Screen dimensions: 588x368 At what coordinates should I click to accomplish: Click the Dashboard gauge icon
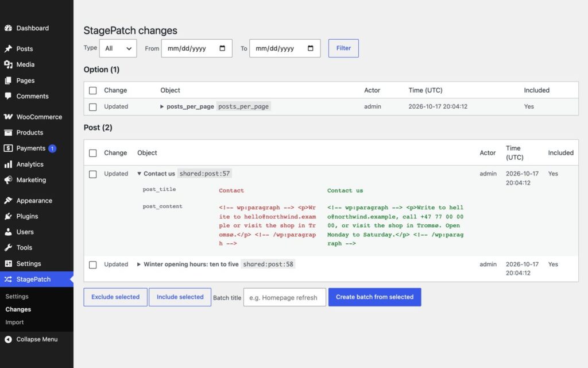point(8,28)
